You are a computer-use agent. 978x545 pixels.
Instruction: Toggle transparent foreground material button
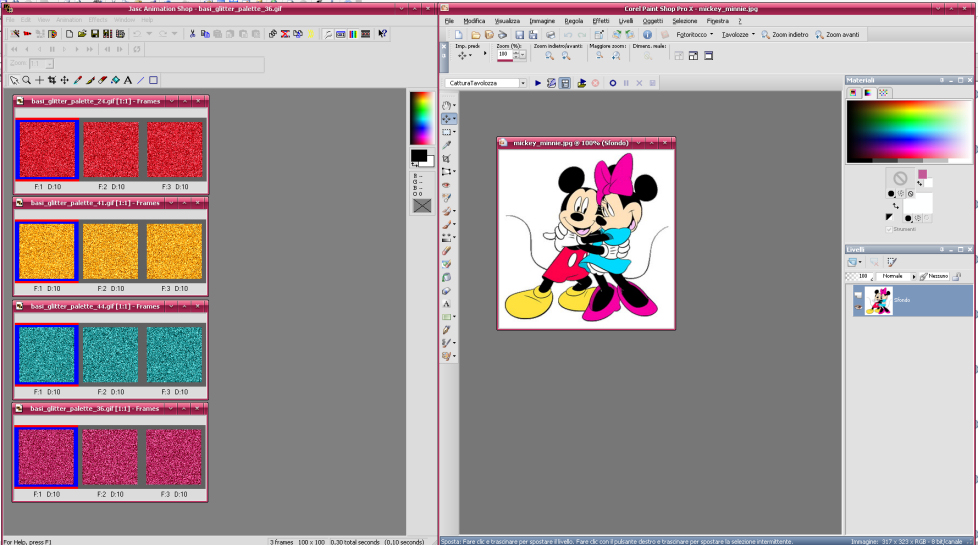911,193
